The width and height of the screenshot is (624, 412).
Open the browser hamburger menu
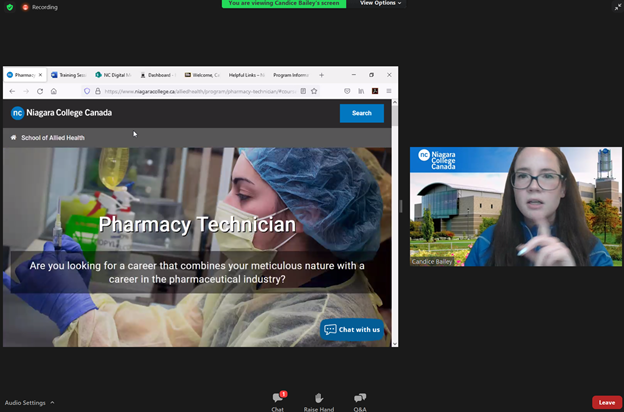point(389,91)
